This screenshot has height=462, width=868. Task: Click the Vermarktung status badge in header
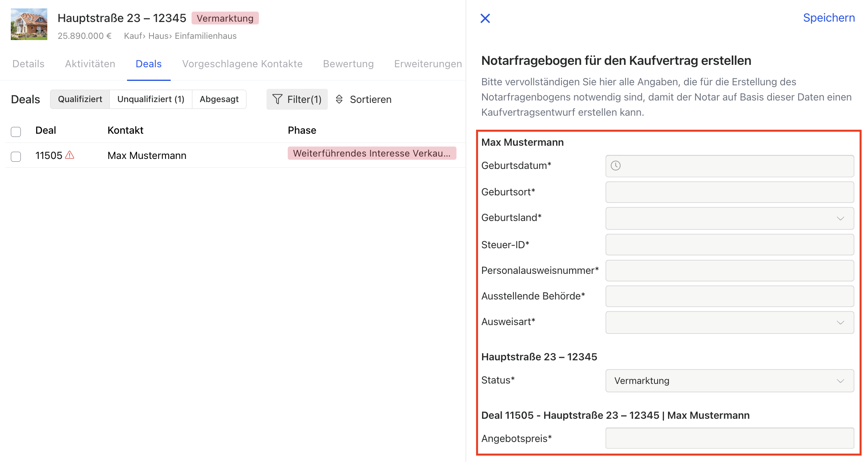coord(225,18)
